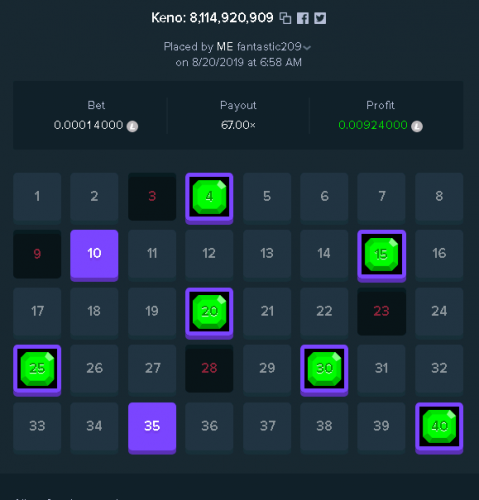
Task: Pick Keno number 11
Action: tap(152, 256)
